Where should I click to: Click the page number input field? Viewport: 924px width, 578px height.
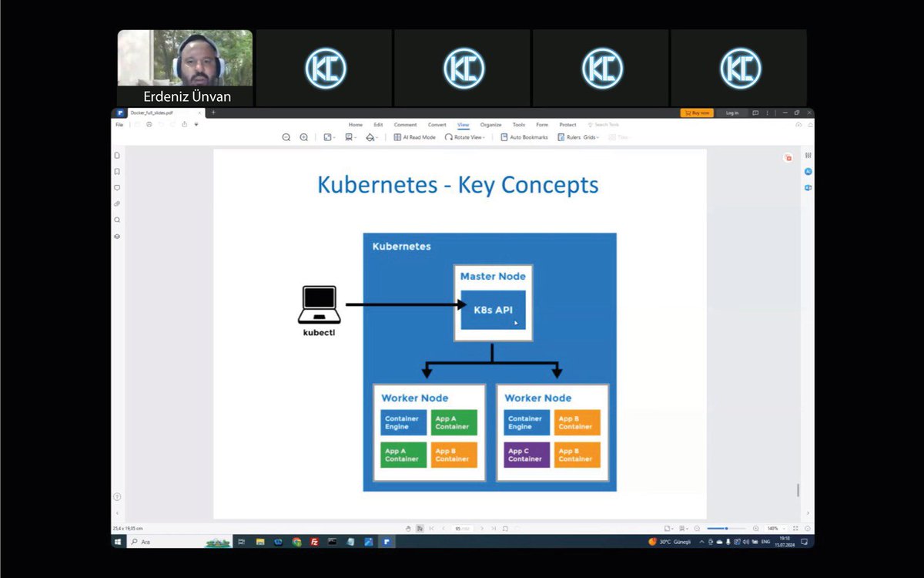[462, 528]
